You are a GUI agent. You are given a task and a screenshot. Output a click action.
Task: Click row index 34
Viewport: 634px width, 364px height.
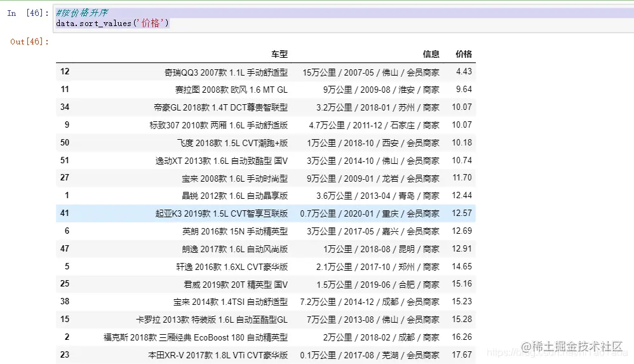(x=65, y=107)
